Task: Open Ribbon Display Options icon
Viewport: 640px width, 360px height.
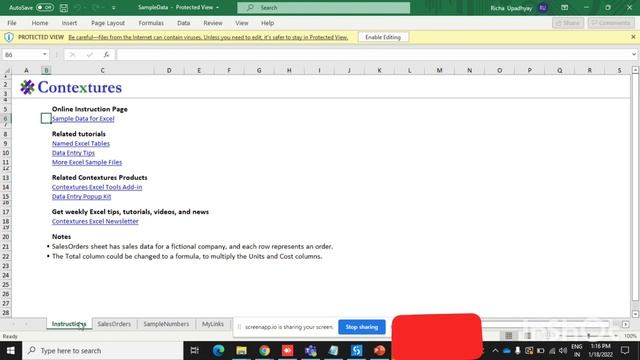Action: coord(564,7)
